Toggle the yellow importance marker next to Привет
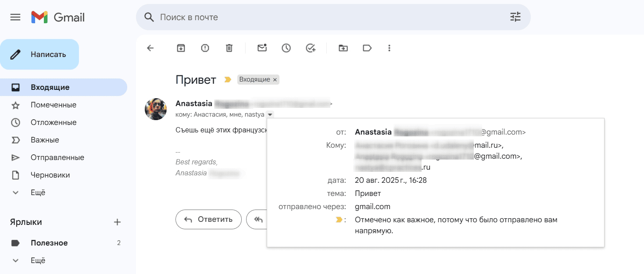This screenshot has height=274, width=644. pos(228,80)
